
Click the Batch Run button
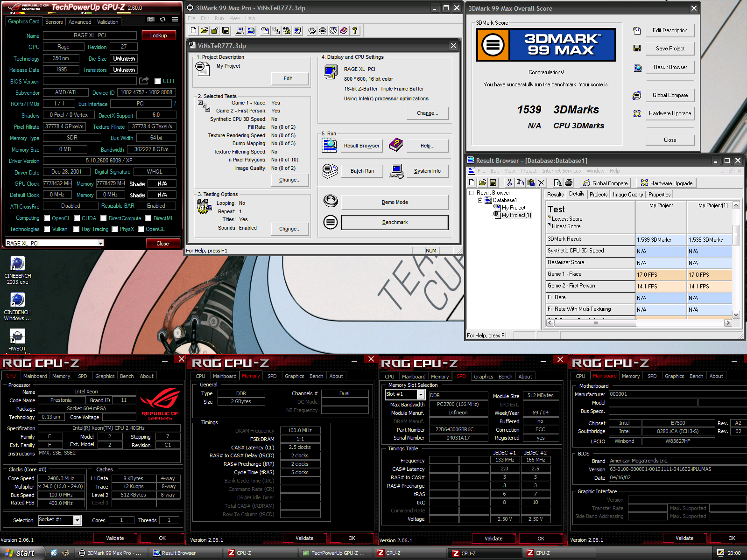[362, 171]
